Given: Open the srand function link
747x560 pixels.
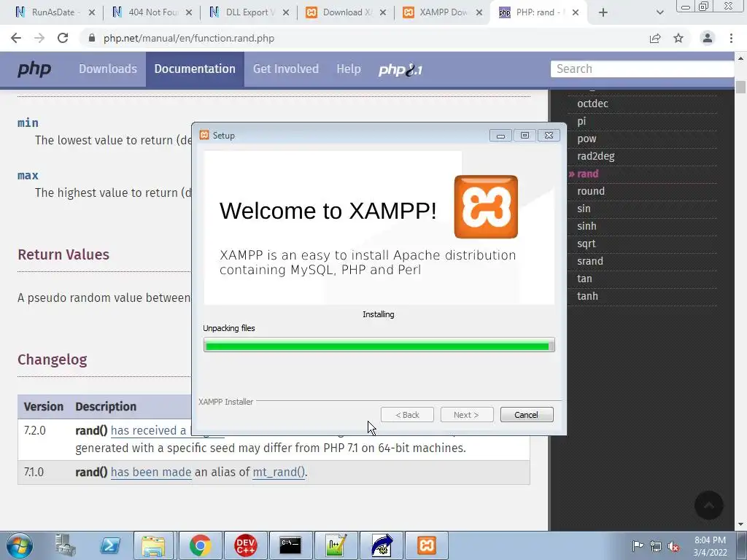Looking at the screenshot, I should pyautogui.click(x=589, y=261).
